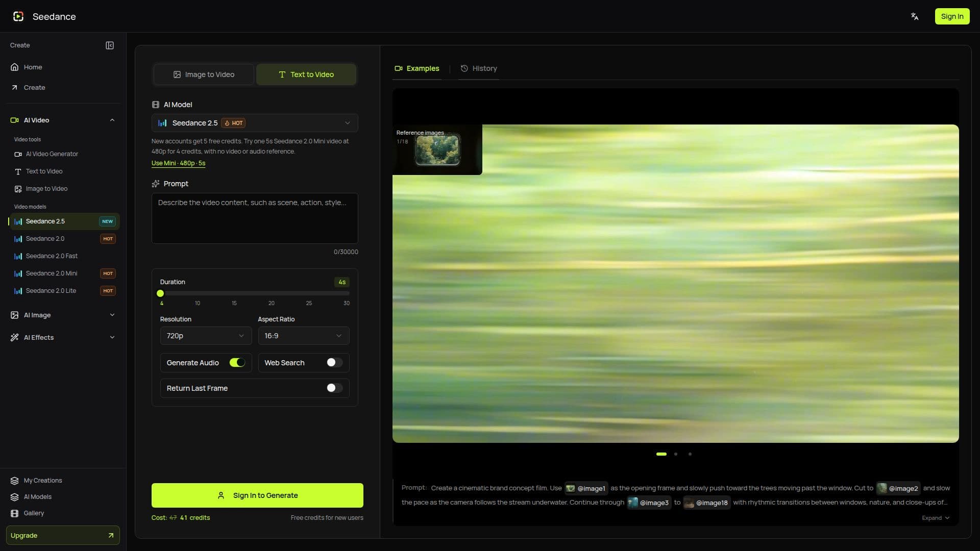
Task: Select Seedance 2.0 Fast model
Action: pos(65,256)
